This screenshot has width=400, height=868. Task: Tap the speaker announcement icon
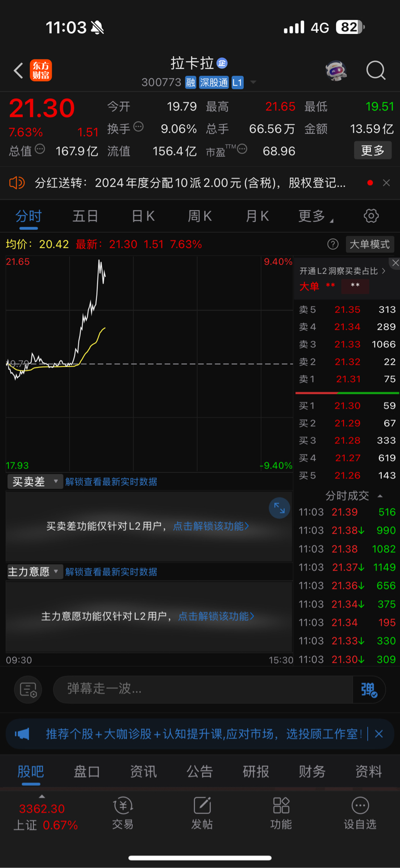coord(17,183)
